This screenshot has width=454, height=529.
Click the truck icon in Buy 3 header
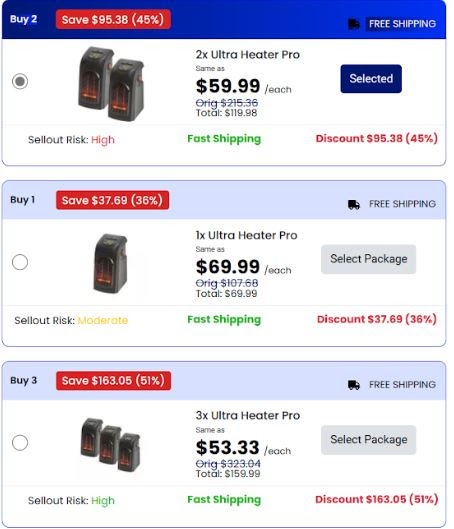coord(353,385)
